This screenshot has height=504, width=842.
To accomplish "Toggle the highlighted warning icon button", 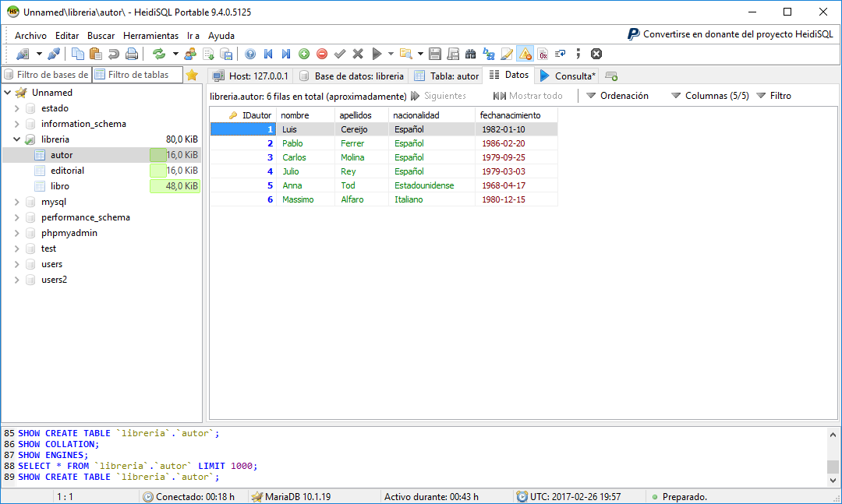I will [x=525, y=54].
